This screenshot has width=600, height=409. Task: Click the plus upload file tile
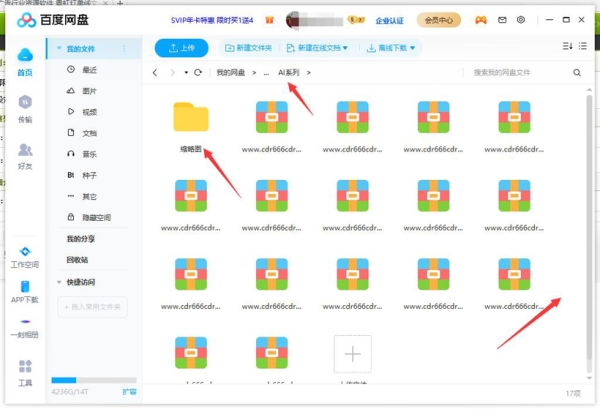tap(352, 354)
